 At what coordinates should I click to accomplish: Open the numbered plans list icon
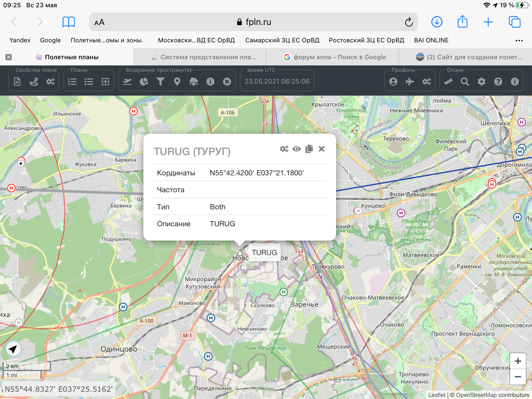[x=72, y=82]
